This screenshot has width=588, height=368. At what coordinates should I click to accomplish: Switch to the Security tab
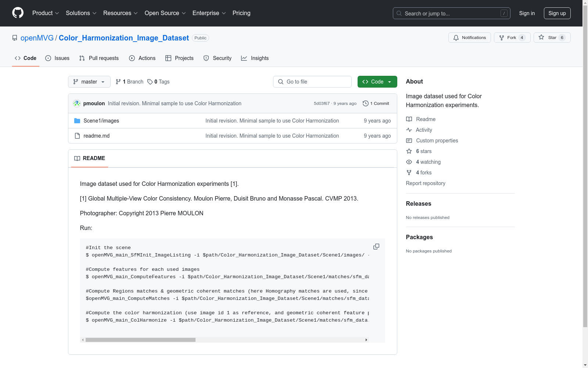218,58
